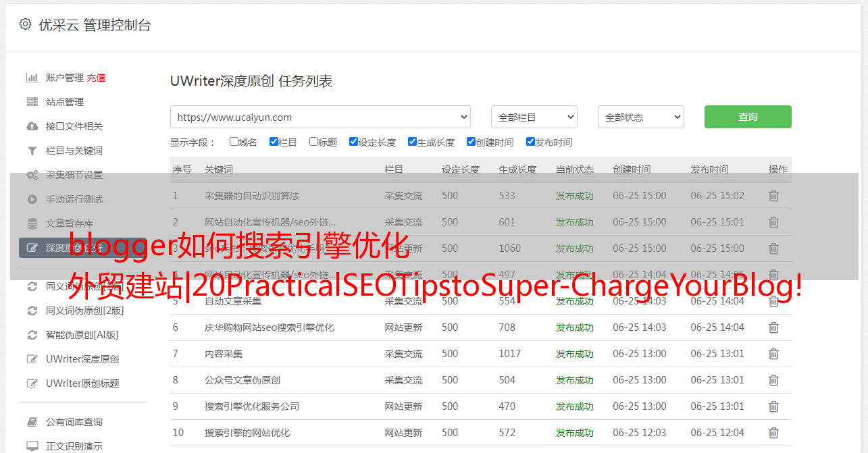Click the 网站更新 column cell in row 6
Image resolution: width=868 pixels, height=453 pixels.
click(403, 327)
